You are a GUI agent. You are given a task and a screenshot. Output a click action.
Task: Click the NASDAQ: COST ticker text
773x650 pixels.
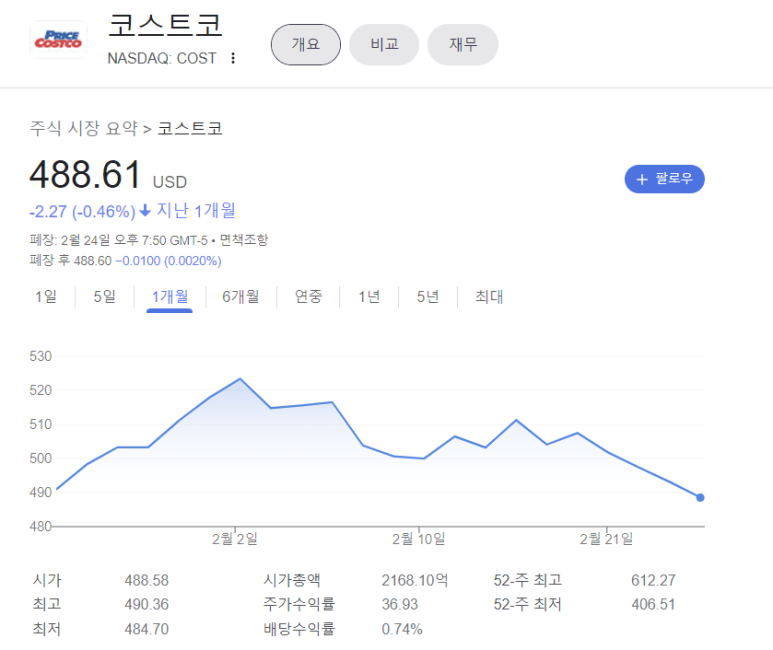(162, 58)
